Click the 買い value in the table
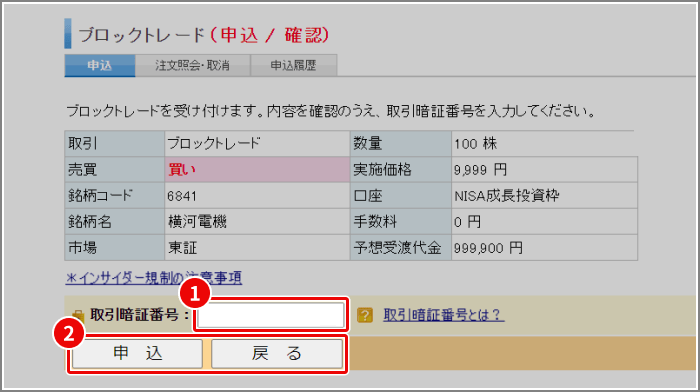The height and width of the screenshot is (392, 700). pyautogui.click(x=182, y=170)
